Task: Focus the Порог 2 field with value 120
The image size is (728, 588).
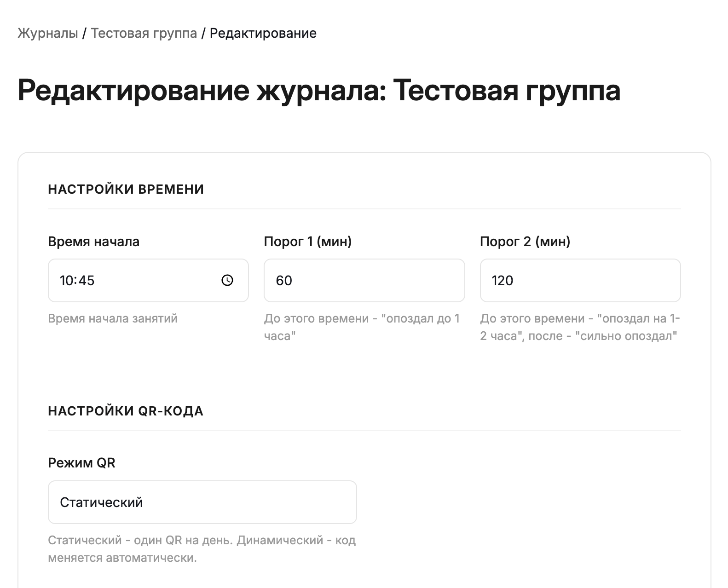Action: [580, 280]
